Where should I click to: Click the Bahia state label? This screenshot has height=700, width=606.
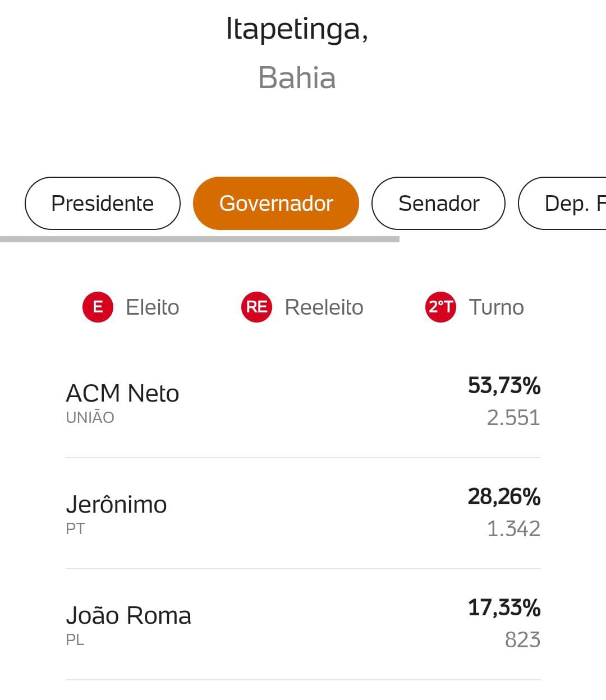[x=297, y=77]
